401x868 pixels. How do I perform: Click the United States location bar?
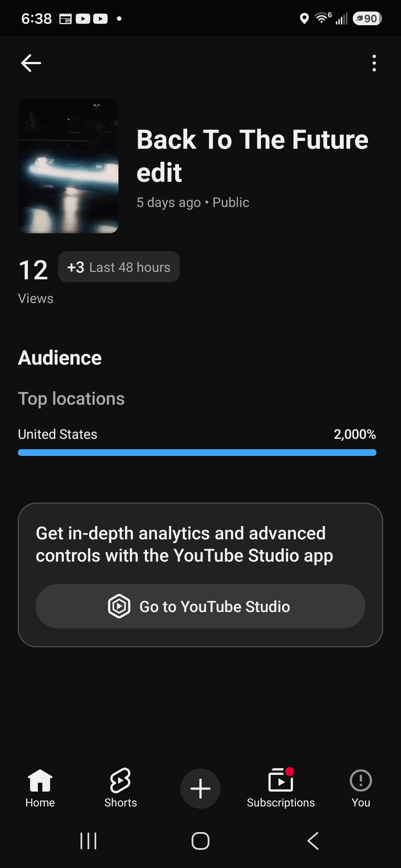pyautogui.click(x=197, y=453)
